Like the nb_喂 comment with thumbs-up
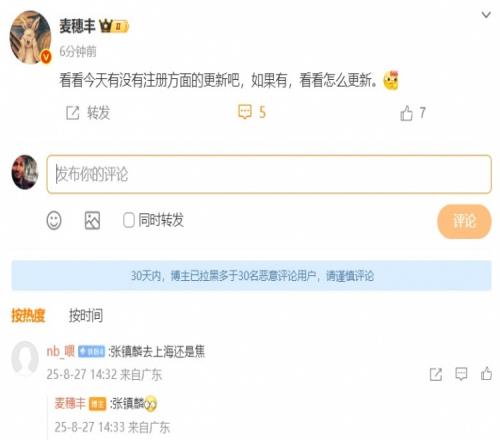500x440 pixels. (486, 374)
